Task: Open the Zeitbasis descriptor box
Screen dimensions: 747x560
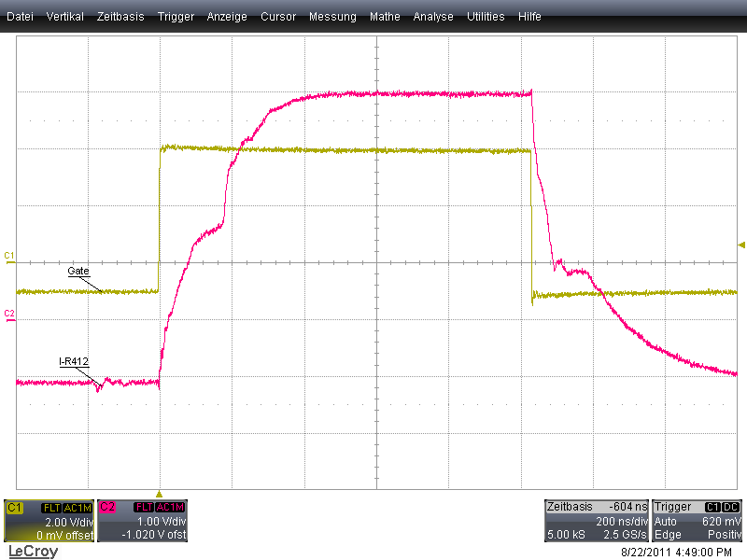Action: pos(597,521)
